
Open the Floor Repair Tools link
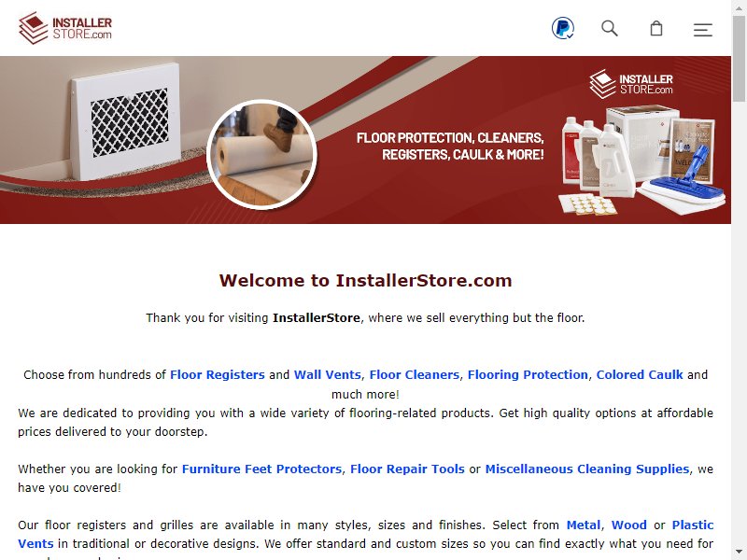coord(407,469)
